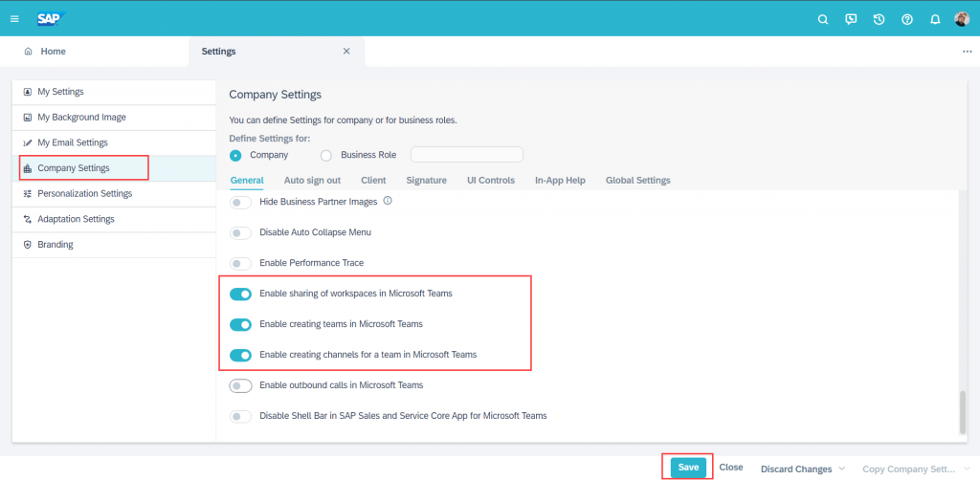Switch to the Global Settings tab

coord(638,181)
